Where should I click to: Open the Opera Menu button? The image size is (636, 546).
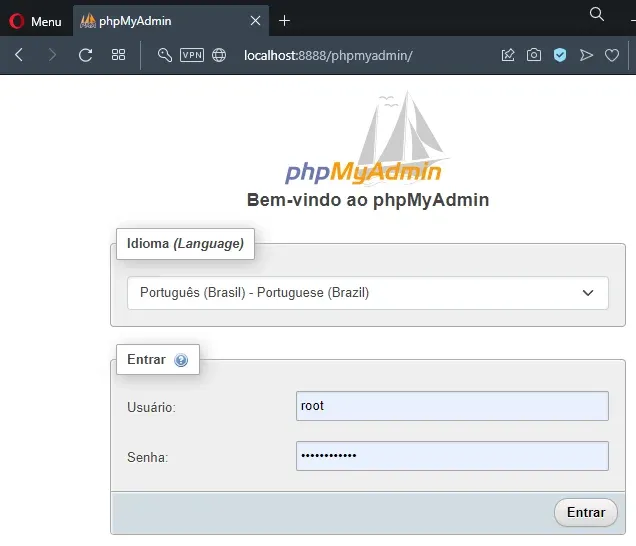click(x=35, y=21)
